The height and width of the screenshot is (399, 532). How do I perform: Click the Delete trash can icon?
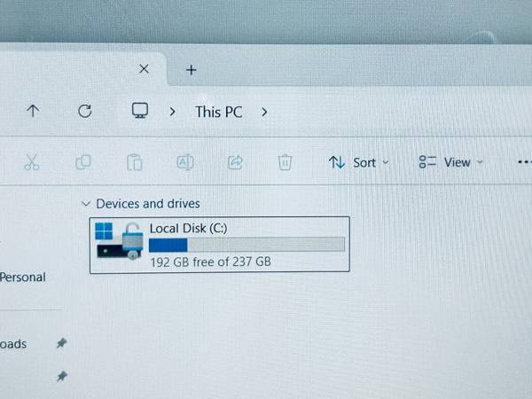[285, 162]
